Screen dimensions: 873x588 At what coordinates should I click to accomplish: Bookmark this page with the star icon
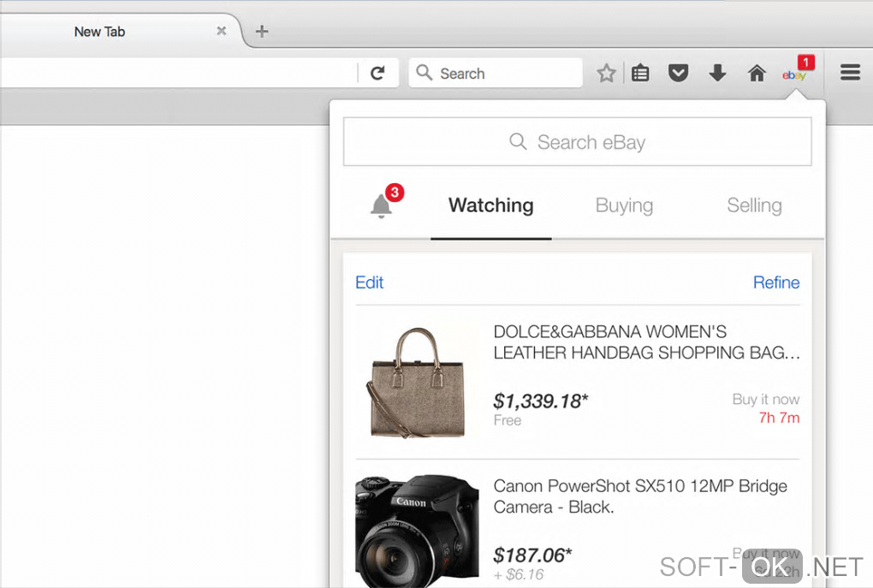coord(606,73)
